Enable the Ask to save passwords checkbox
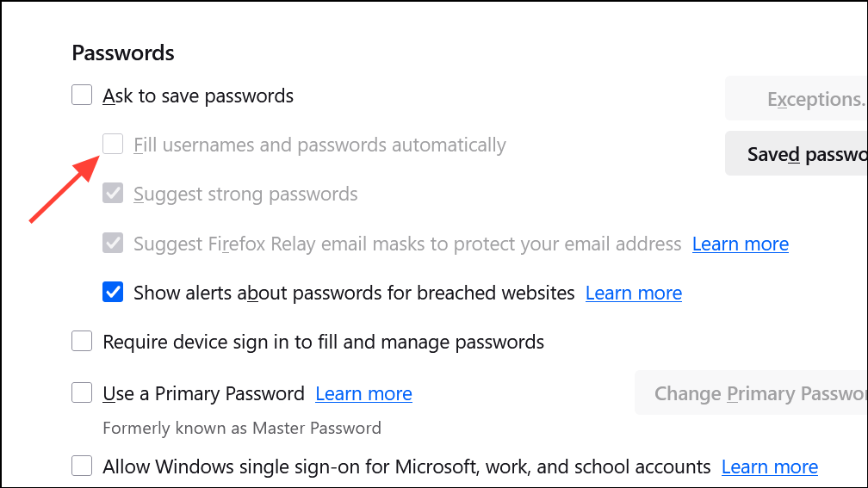This screenshot has height=488, width=868. pyautogui.click(x=82, y=96)
